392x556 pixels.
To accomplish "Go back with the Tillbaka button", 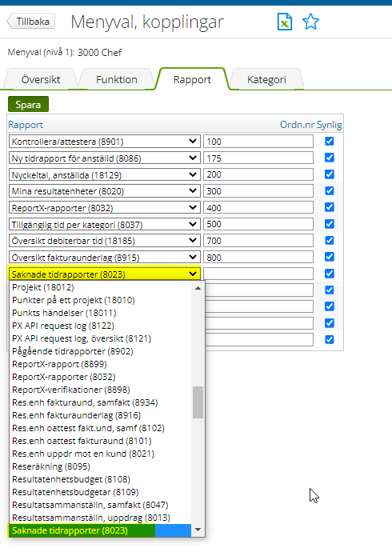I will (x=31, y=22).
